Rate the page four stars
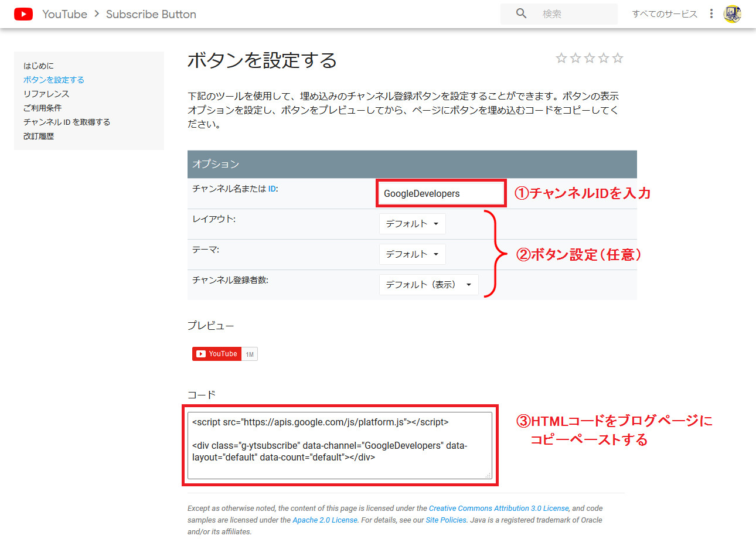The image size is (756, 539). pos(604,58)
